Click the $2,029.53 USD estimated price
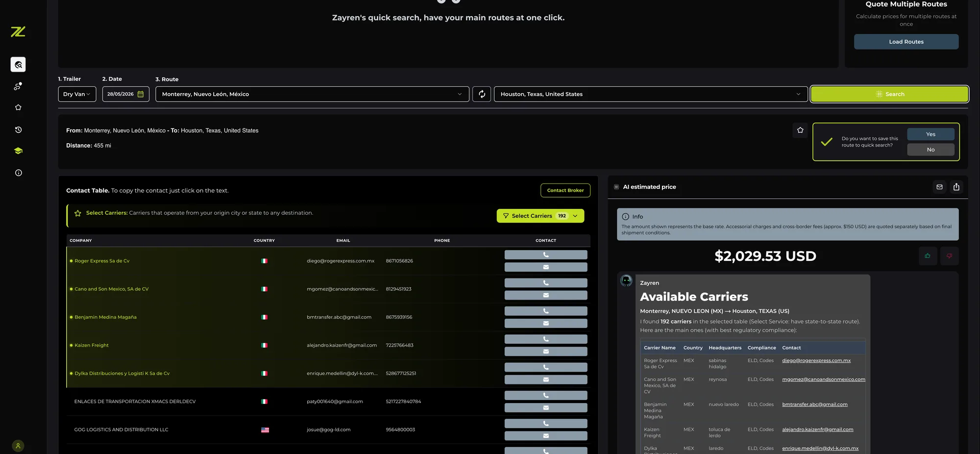The image size is (980, 454). click(x=765, y=256)
